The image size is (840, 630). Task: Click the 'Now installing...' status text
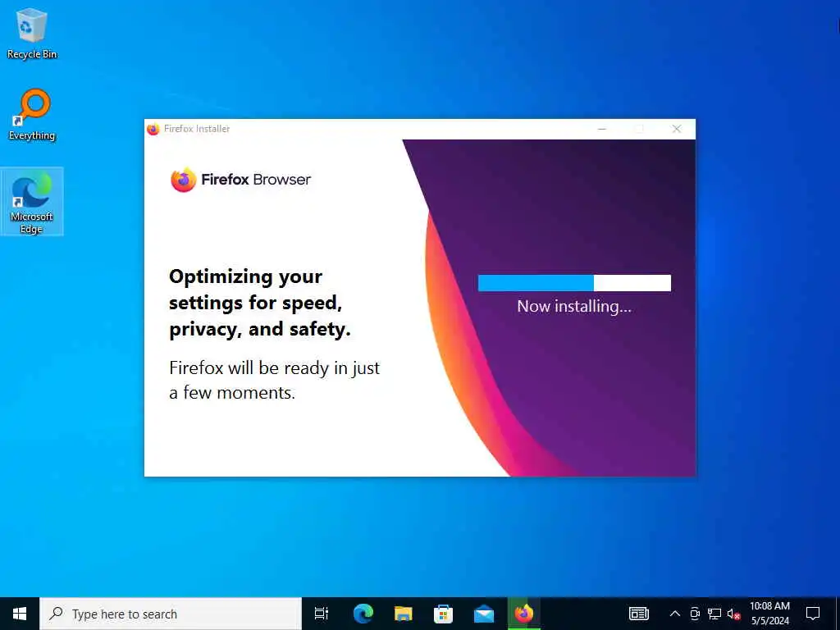click(574, 307)
